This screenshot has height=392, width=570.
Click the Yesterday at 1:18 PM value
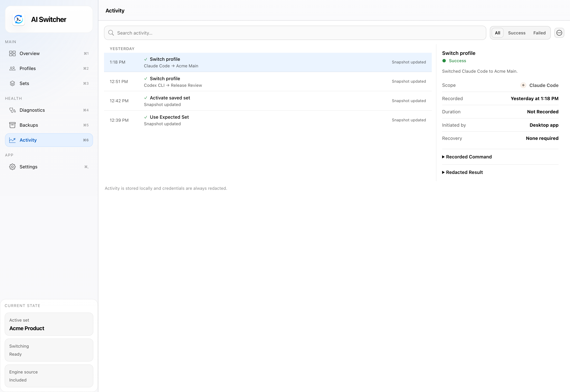click(x=534, y=99)
